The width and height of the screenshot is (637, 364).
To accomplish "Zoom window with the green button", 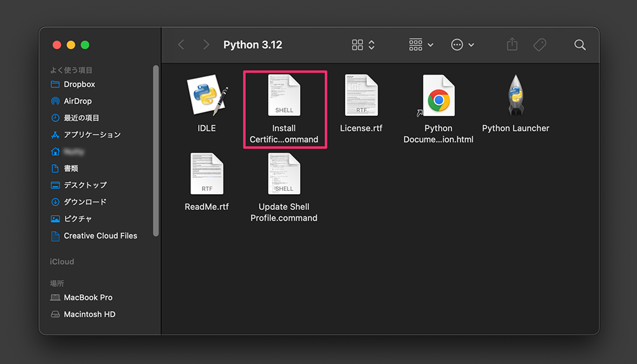I will coord(85,45).
